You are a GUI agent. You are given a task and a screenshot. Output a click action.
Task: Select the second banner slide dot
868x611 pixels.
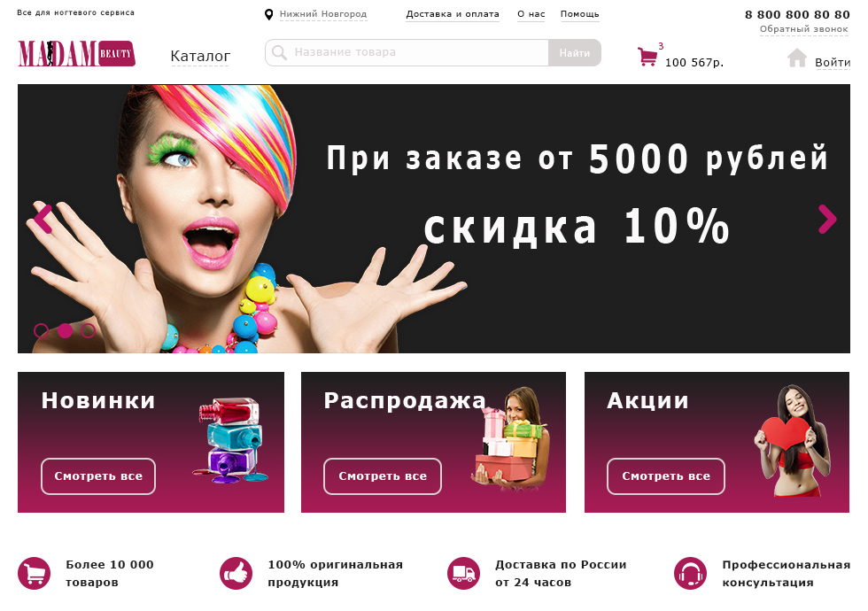65,330
